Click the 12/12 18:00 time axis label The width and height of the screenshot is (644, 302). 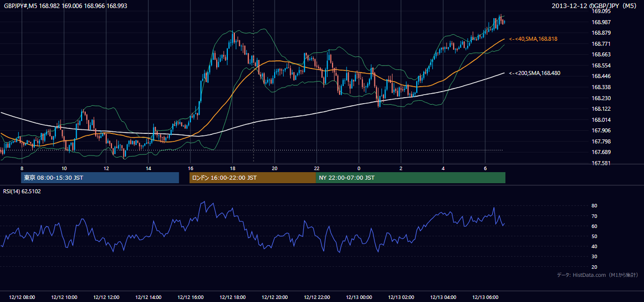[x=232, y=297]
